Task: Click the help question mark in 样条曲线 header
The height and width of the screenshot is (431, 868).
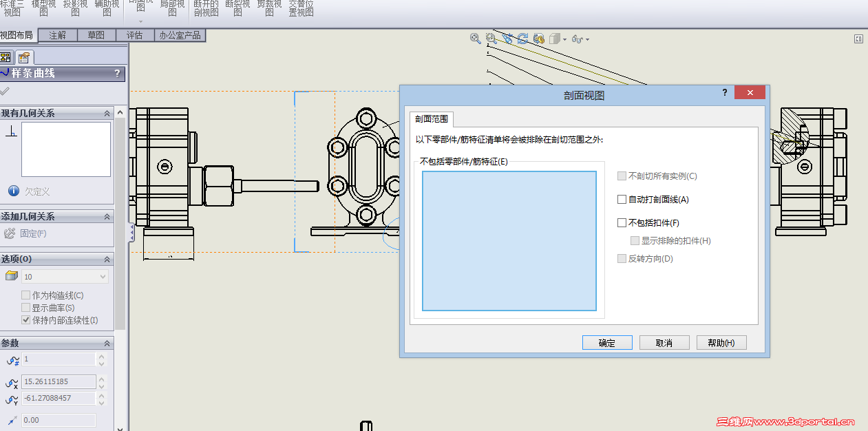Action: pos(117,73)
